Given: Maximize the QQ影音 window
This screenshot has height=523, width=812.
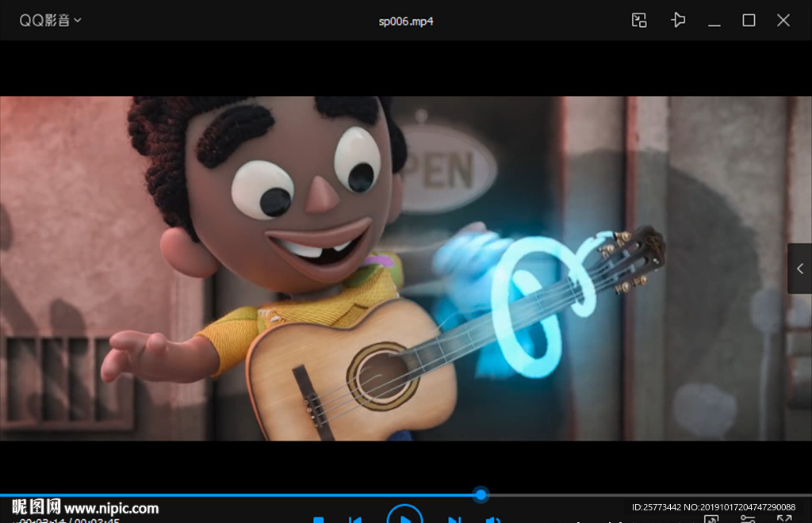Looking at the screenshot, I should [x=749, y=20].
